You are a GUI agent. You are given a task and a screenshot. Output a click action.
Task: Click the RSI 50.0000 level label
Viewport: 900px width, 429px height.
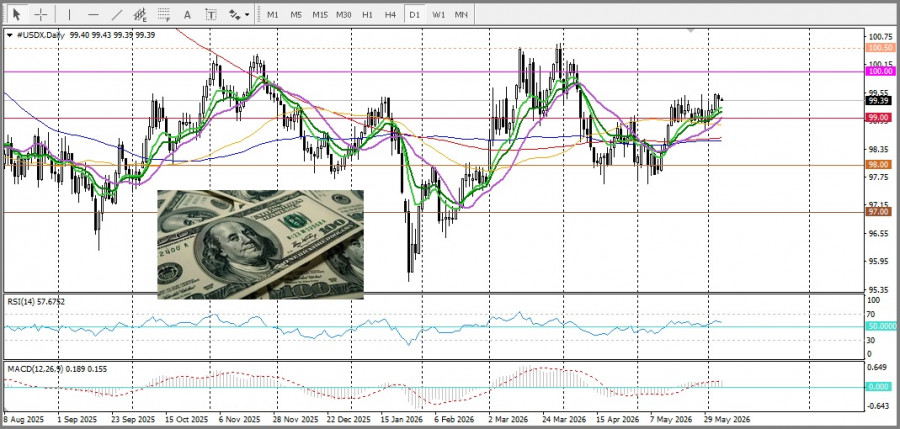point(882,326)
